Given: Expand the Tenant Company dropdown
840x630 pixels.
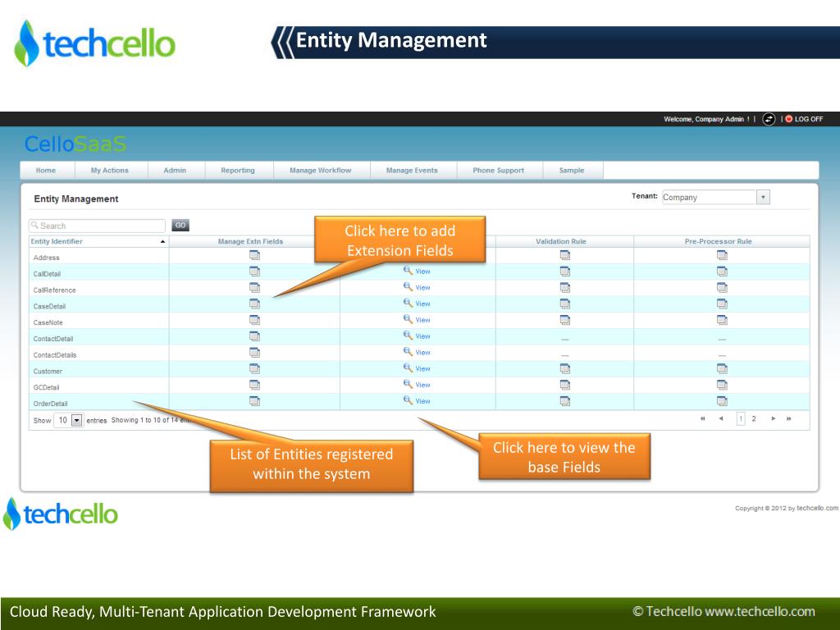Looking at the screenshot, I should (x=763, y=197).
